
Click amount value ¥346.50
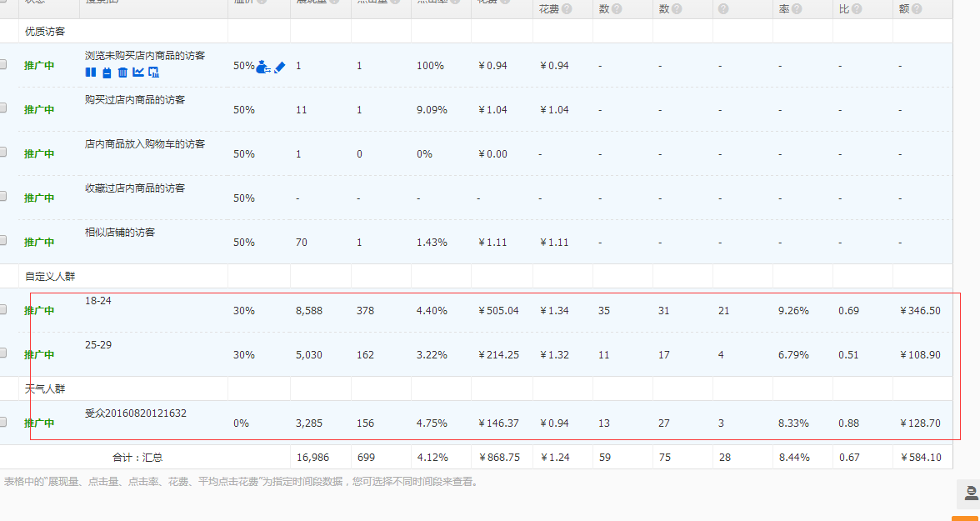[920, 310]
